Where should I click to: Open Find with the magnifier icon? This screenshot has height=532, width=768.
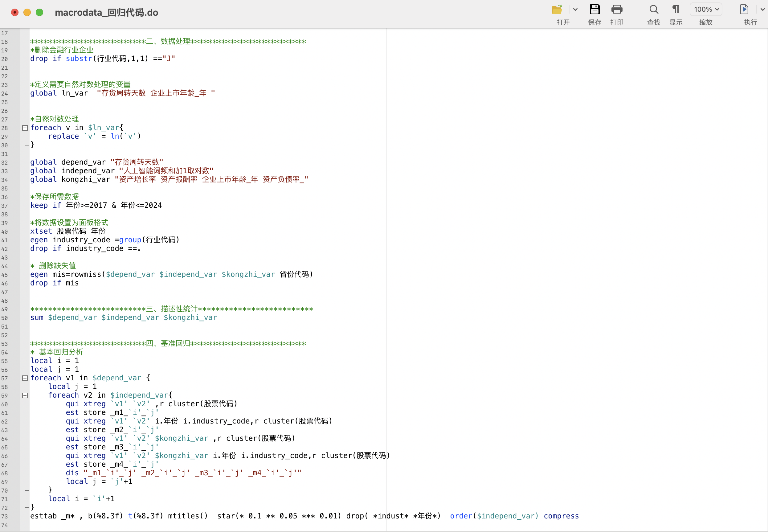[654, 10]
